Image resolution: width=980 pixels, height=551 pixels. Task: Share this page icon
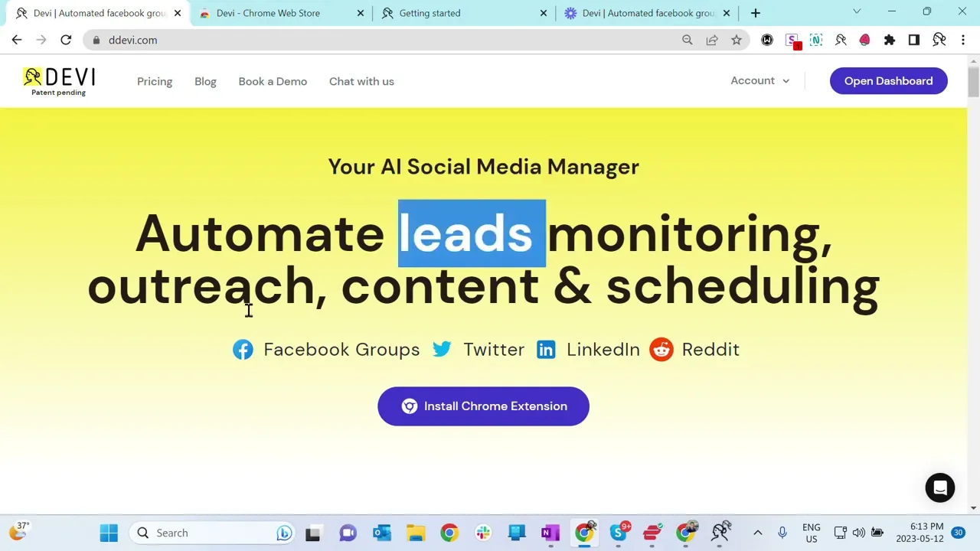point(712,40)
